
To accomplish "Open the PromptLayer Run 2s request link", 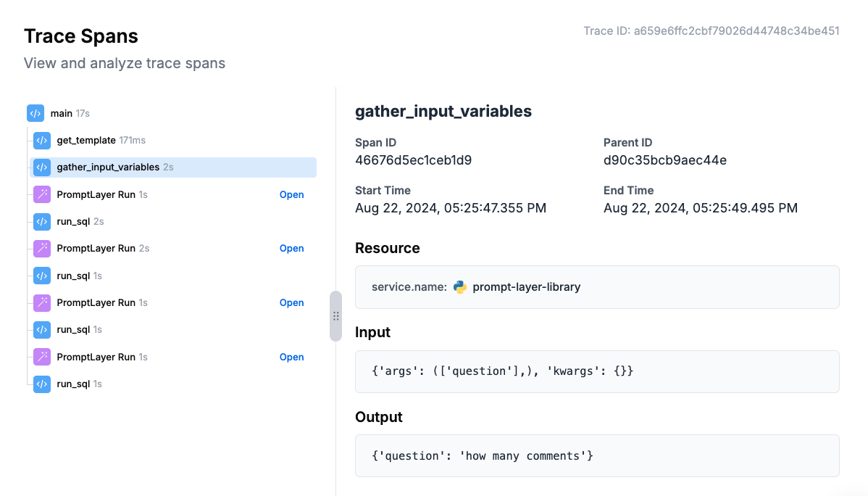I will pos(292,248).
